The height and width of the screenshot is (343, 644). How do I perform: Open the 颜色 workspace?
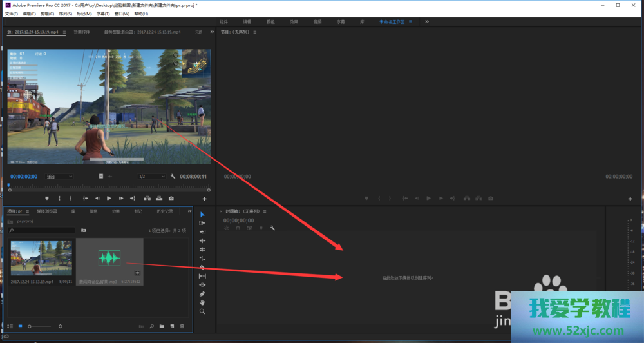click(270, 22)
